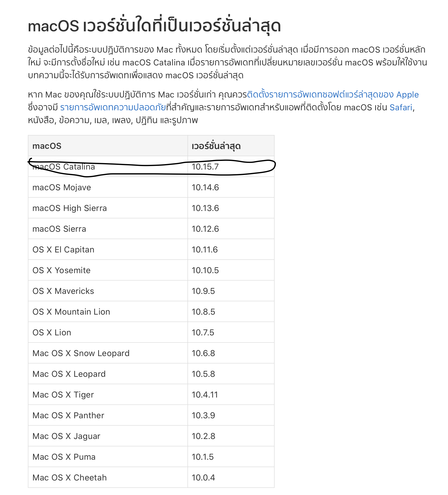Open the Apple software update install link
The height and width of the screenshot is (495, 448).
pyautogui.click(x=333, y=95)
